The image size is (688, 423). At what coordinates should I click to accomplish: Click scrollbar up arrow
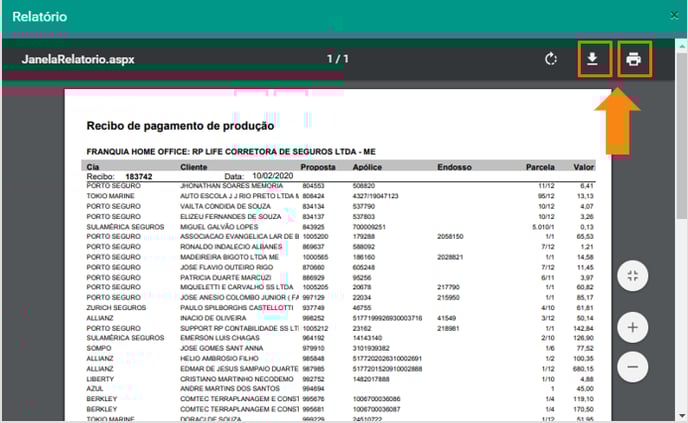681,45
